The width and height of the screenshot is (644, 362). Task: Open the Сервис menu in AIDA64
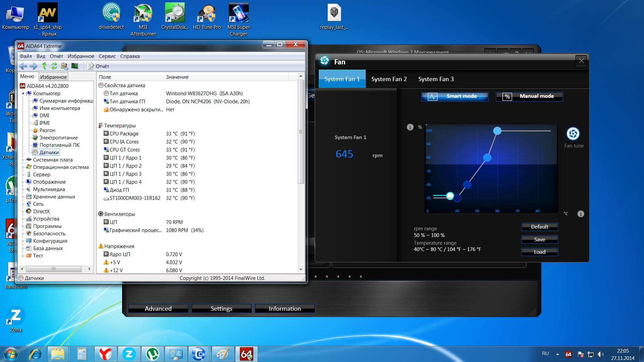pyautogui.click(x=107, y=56)
